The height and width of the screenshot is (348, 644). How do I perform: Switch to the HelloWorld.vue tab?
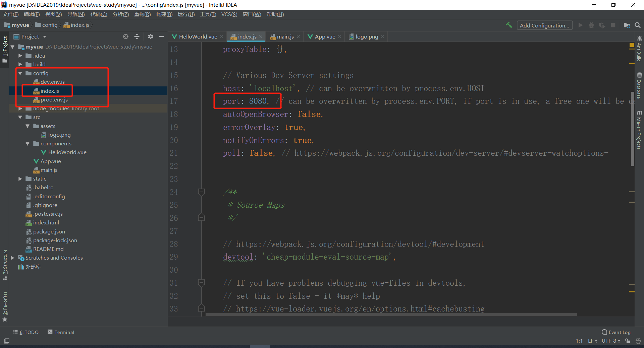pos(198,37)
